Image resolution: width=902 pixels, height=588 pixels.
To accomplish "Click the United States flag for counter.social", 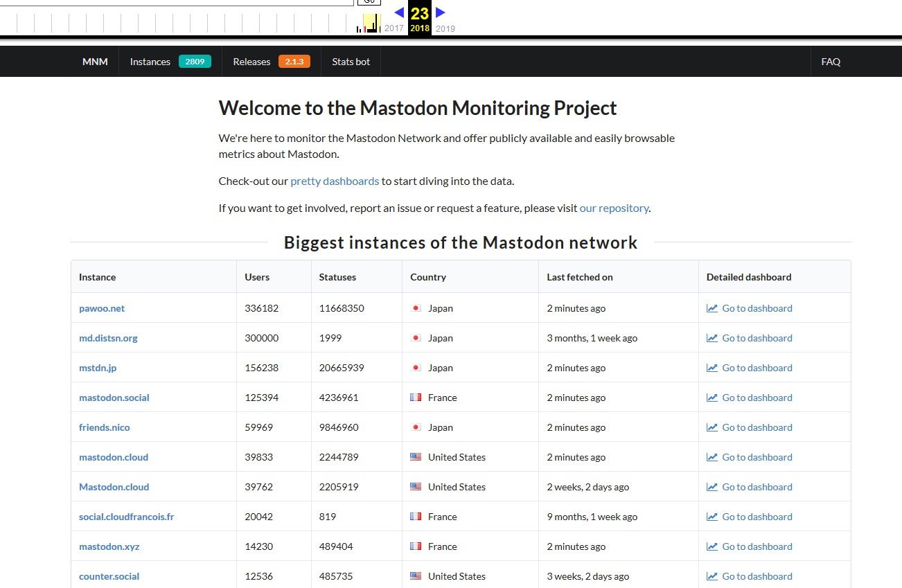I will click(416, 576).
